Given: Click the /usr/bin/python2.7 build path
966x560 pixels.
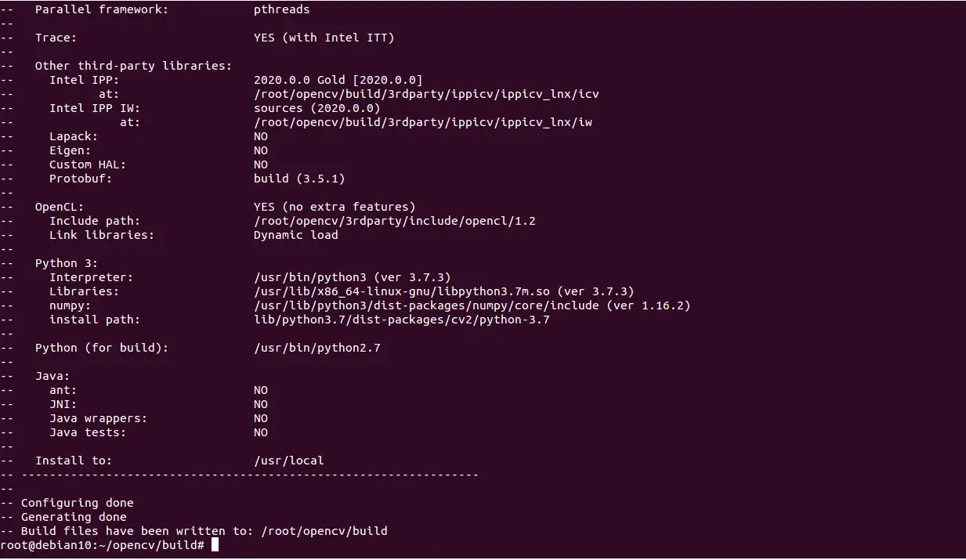Looking at the screenshot, I should coord(317,347).
